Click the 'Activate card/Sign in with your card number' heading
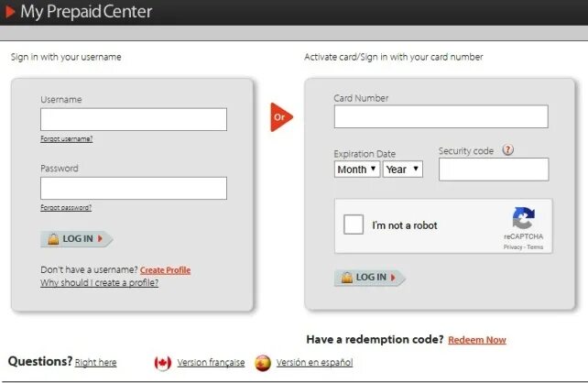The image size is (588, 383). point(394,57)
